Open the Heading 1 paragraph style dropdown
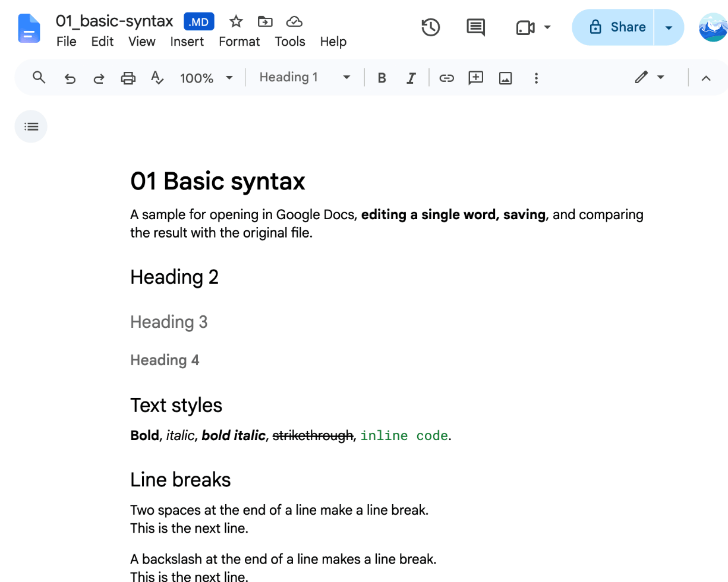 pyautogui.click(x=304, y=77)
